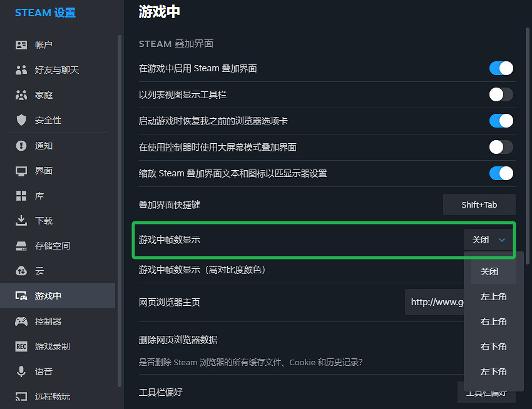Click the 下载 download arrow icon
This screenshot has height=409, width=532.
[21, 221]
